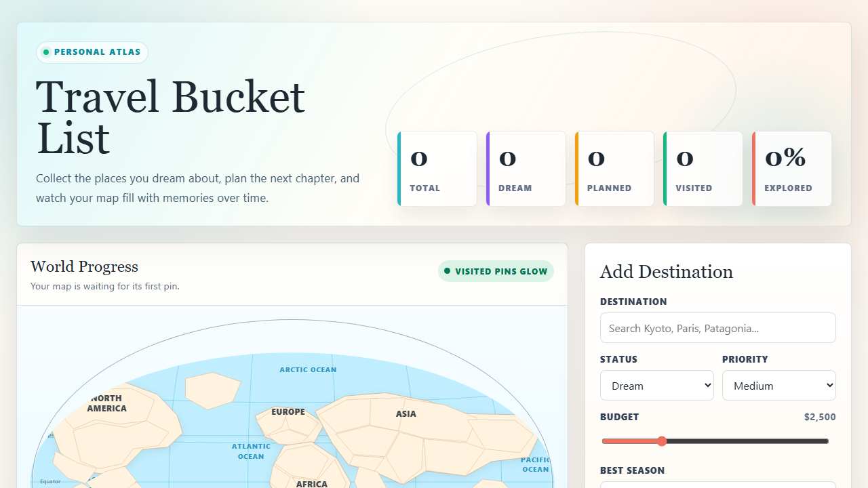
Task: Open the Best Season field
Action: coord(718,485)
